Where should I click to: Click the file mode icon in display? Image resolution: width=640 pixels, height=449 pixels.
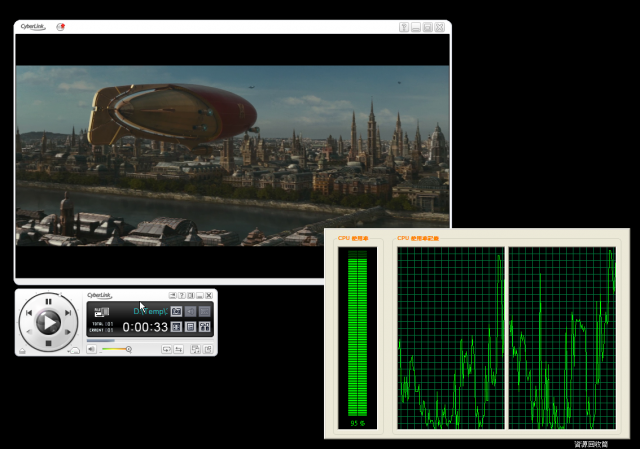click(102, 312)
